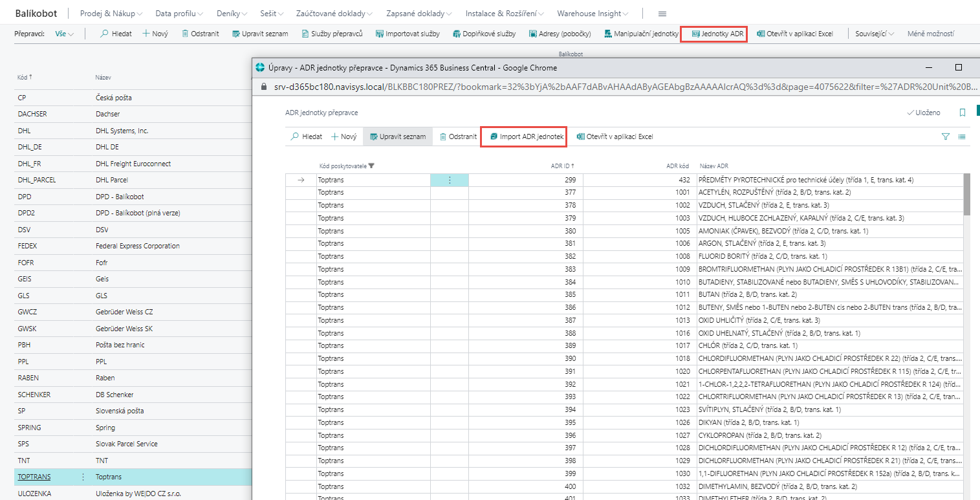Image resolution: width=980 pixels, height=500 pixels.
Task: Open the Přepravci Vše filter dropdown
Action: 64,34
